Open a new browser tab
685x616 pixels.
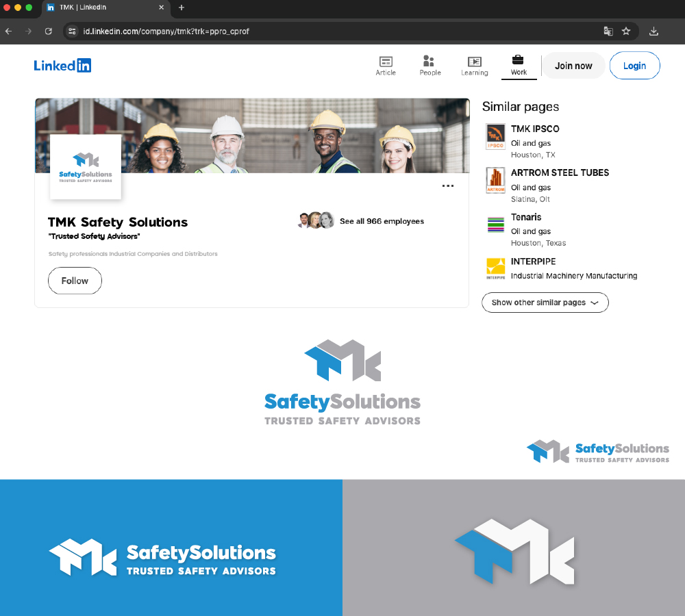(x=182, y=8)
